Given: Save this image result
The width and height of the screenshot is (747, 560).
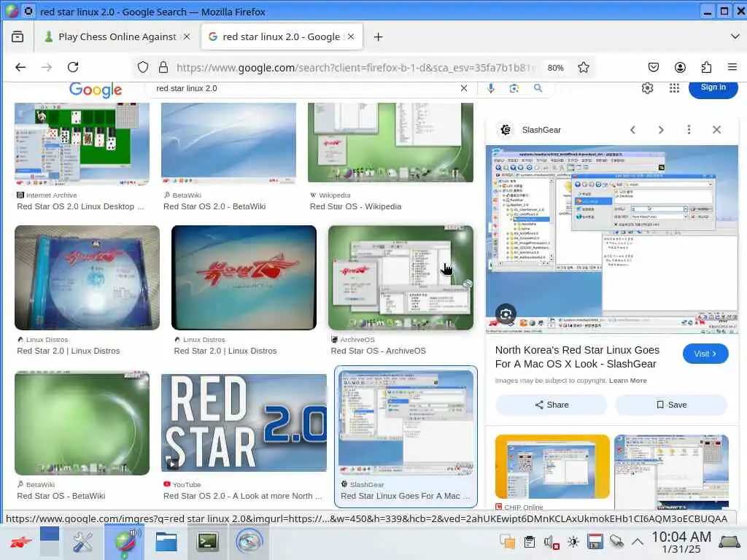Looking at the screenshot, I should click(671, 405).
